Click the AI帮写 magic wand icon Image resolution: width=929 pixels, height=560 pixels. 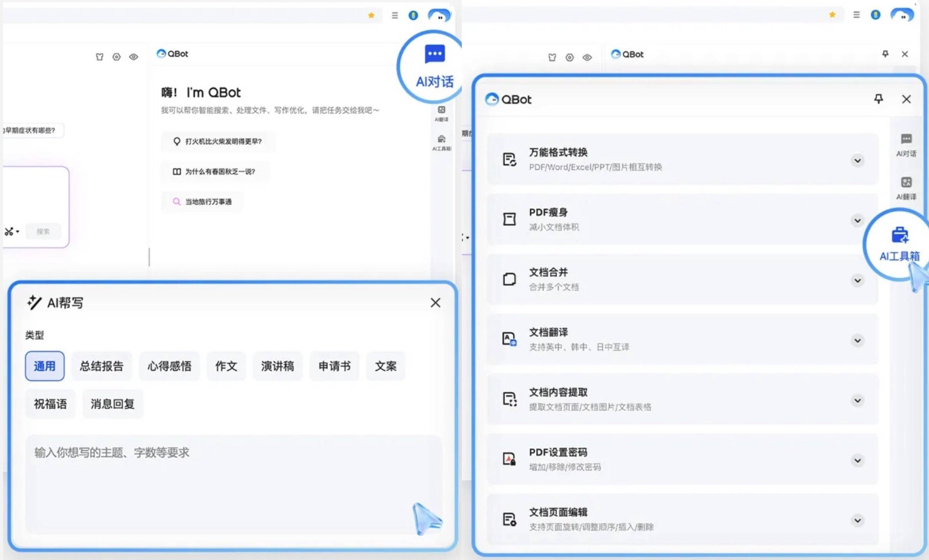point(34,303)
